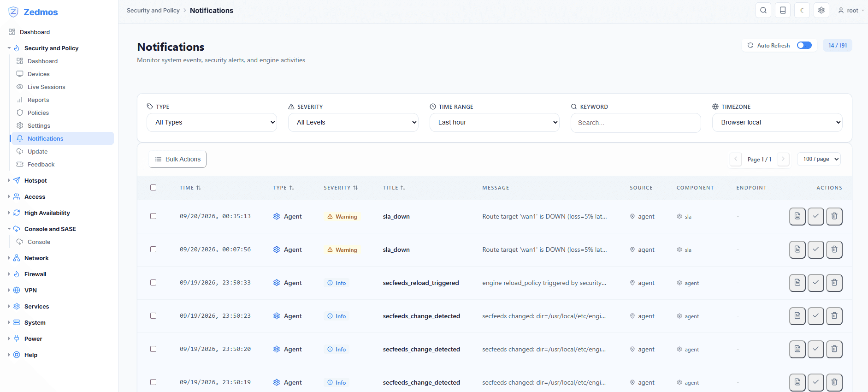
Task: Expand the Network sidebar section
Action: [36, 258]
